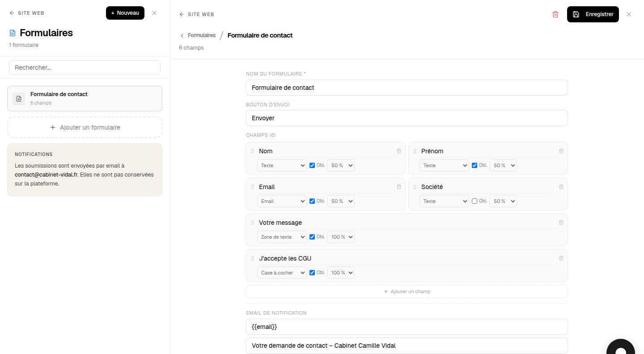Delete the form with red trash icon

click(555, 14)
